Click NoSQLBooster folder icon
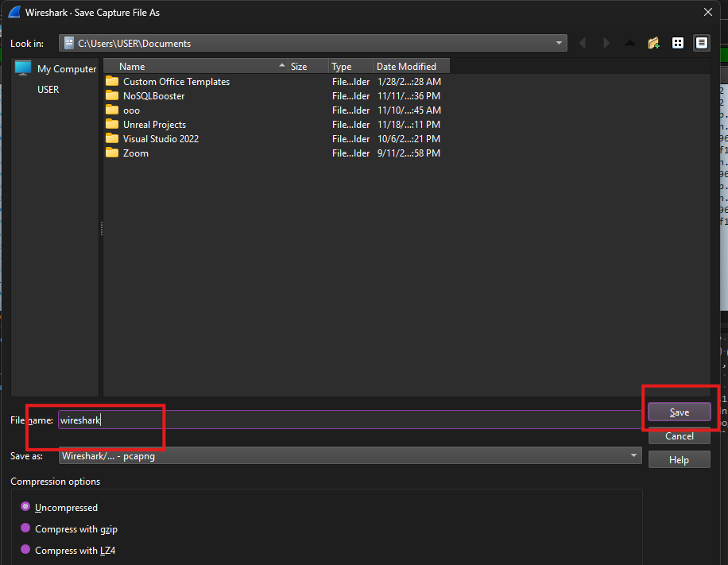 [x=112, y=95]
